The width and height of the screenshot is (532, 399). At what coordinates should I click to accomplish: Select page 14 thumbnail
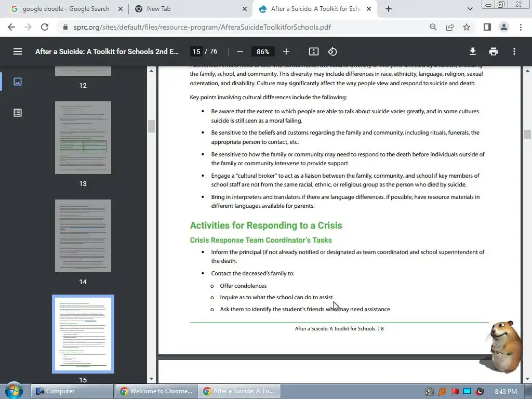coord(83,235)
